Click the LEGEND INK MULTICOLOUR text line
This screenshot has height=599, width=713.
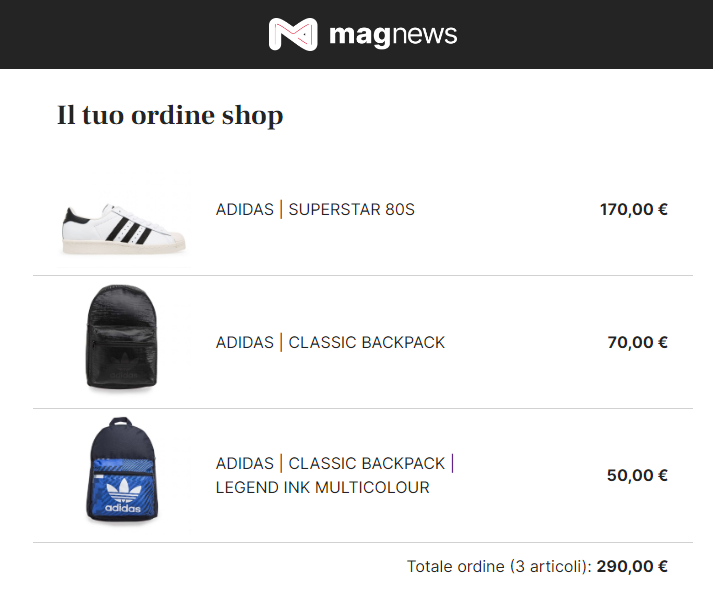point(322,487)
